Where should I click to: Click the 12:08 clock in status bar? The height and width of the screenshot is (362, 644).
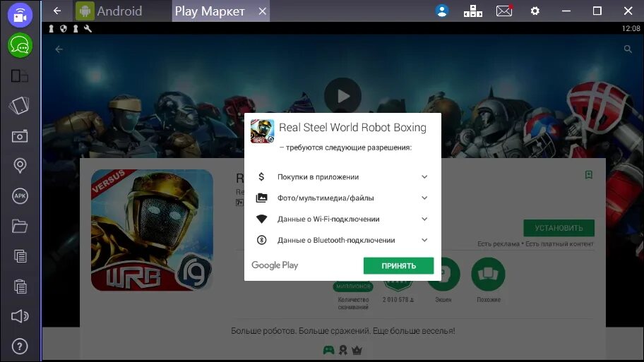coord(631,28)
